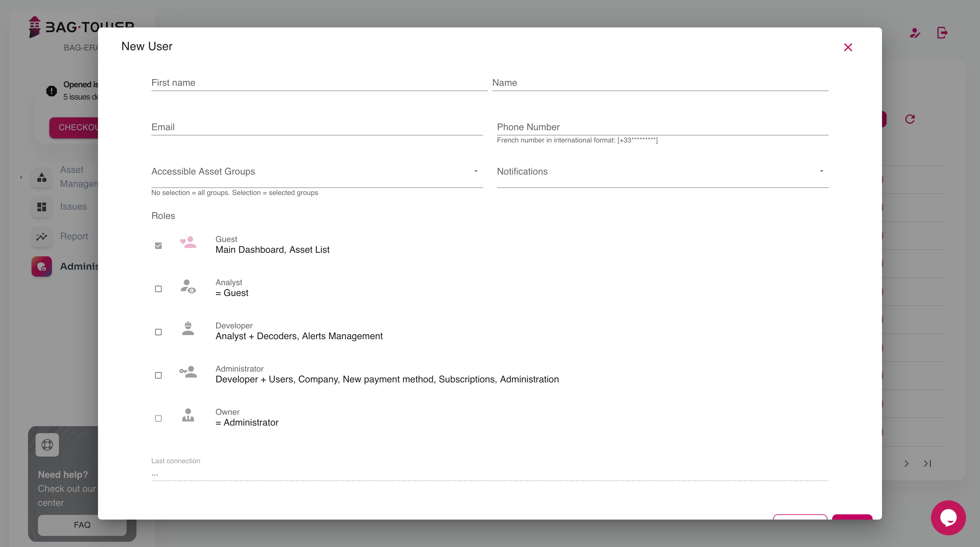Open the edit profile icon in header

coord(915,33)
